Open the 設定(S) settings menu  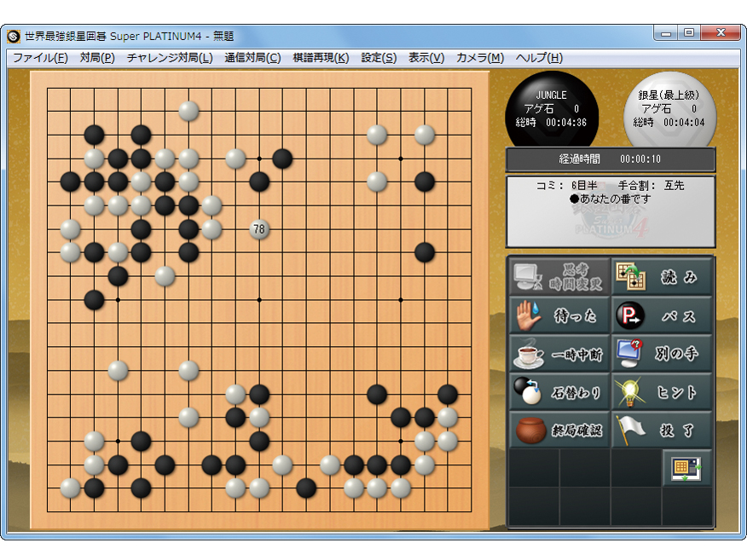click(379, 58)
